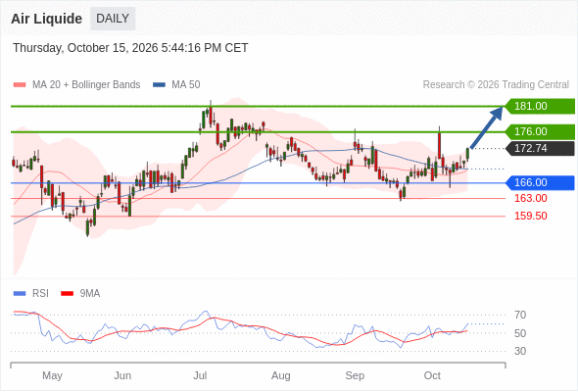Click the Sep label on the time axis
The width and height of the screenshot is (578, 392).
(x=355, y=375)
